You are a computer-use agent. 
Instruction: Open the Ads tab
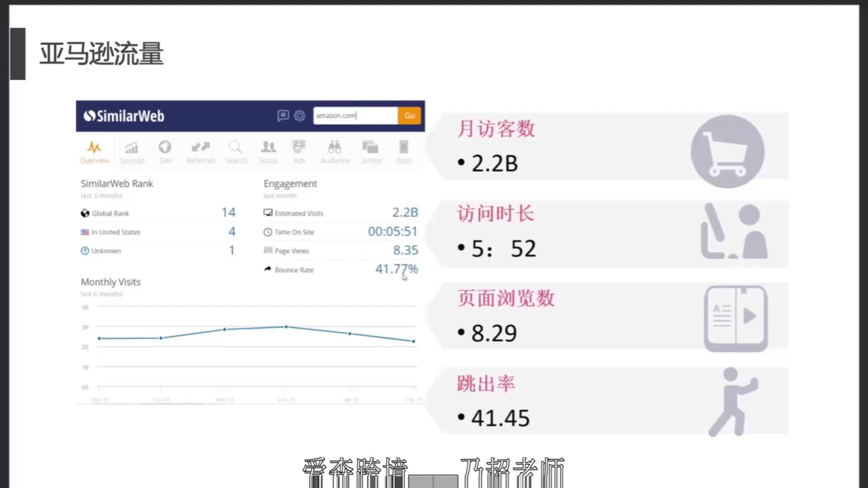pos(299,152)
